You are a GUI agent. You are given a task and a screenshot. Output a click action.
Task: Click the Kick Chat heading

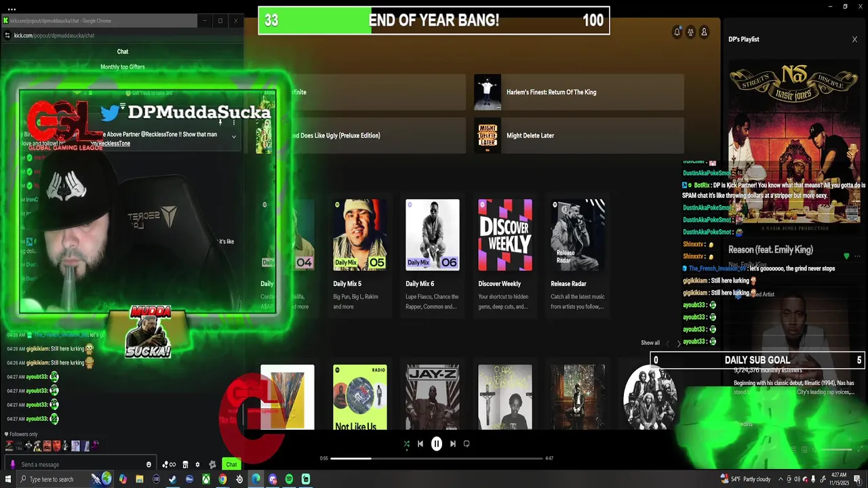pyautogui.click(x=123, y=52)
